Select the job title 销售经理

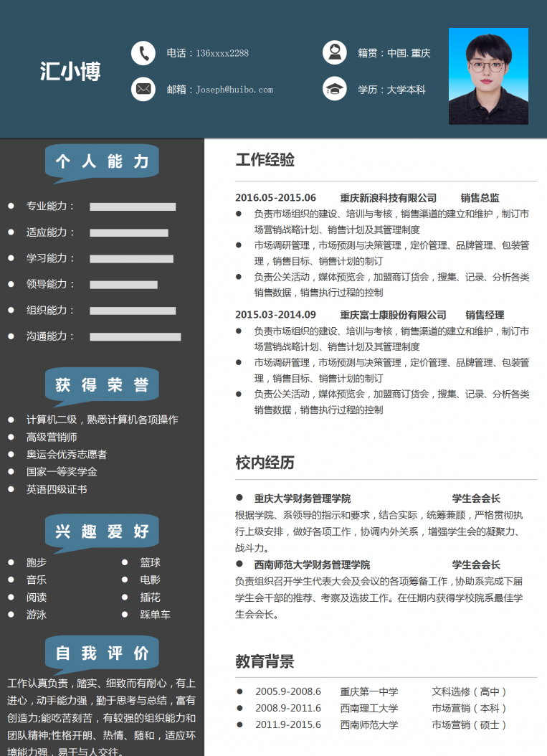coord(485,315)
